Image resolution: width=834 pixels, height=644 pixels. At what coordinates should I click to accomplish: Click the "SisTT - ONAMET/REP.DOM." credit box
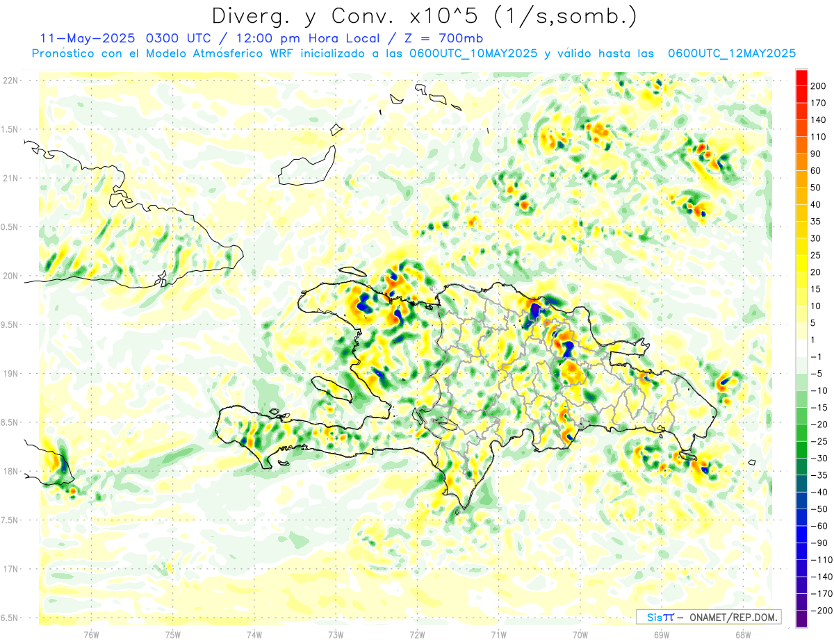point(708,617)
